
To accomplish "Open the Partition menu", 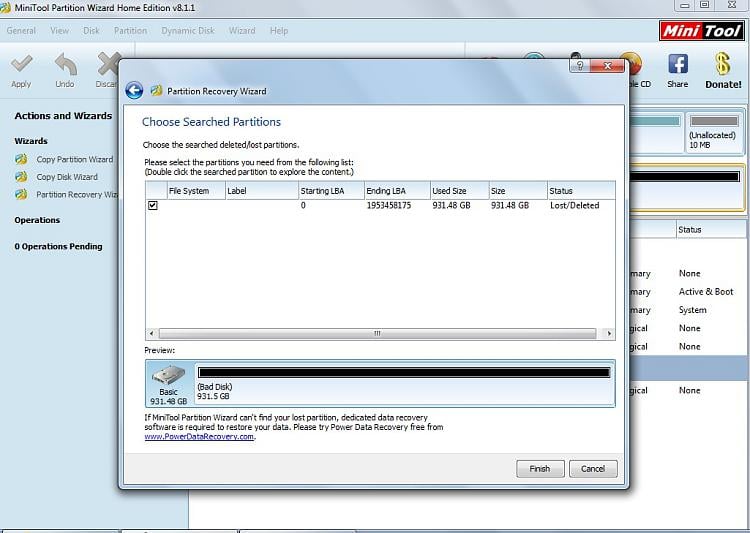I will [x=130, y=31].
